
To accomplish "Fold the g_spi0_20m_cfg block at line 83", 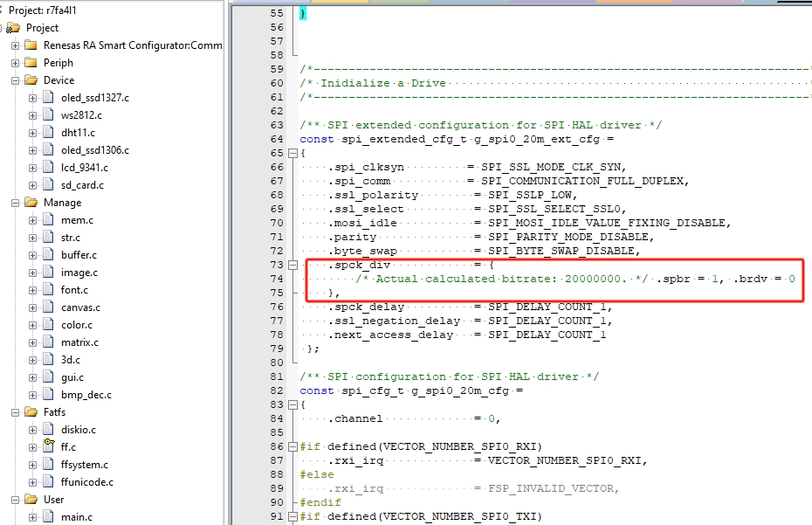I will pos(292,404).
